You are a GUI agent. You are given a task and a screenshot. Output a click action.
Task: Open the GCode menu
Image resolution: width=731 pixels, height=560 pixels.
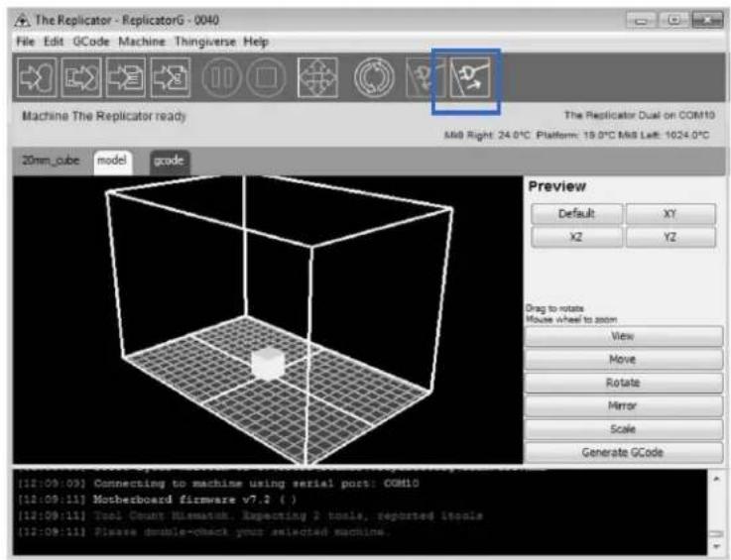coord(91,42)
